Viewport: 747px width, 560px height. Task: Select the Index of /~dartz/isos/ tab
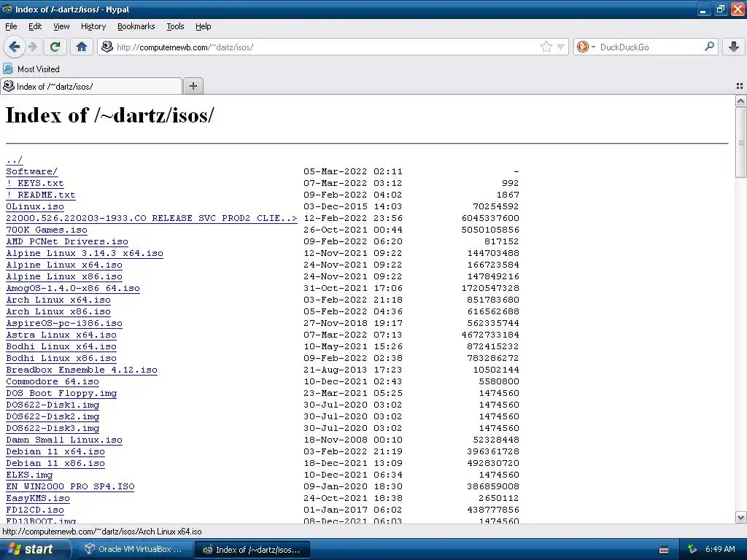tap(91, 86)
